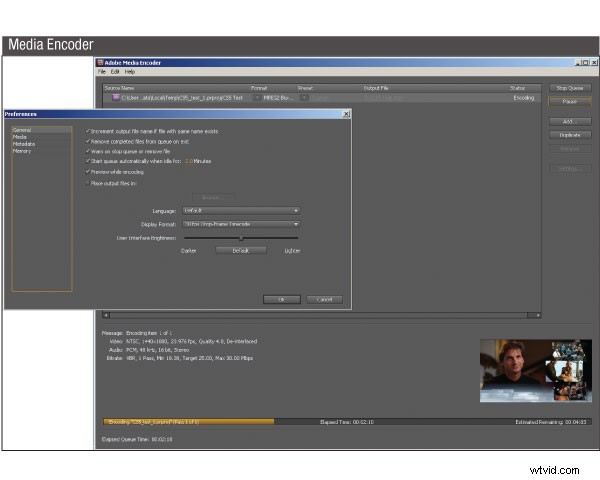The image size is (600, 480).
Task: Click the source file icon in queue row
Action: coord(116,98)
